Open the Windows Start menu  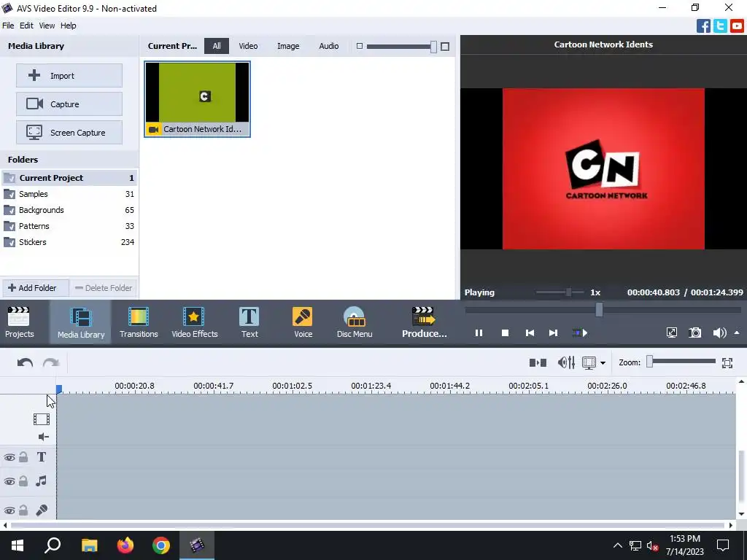click(18, 545)
